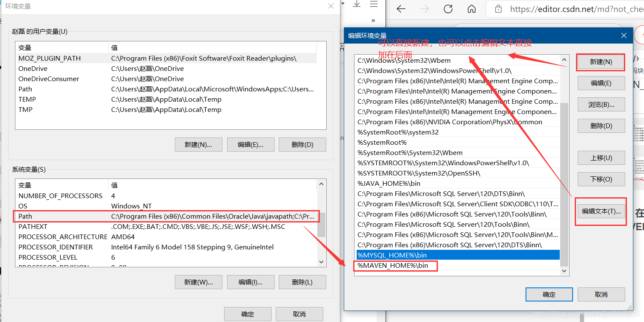Select TEMP user variable row
644x322 pixels.
click(x=167, y=100)
